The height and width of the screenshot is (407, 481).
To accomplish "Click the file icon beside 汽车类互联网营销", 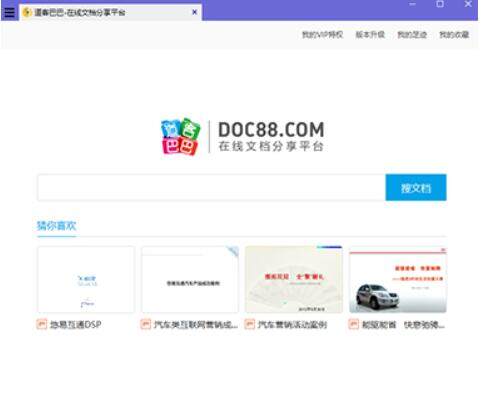I will tap(146, 324).
